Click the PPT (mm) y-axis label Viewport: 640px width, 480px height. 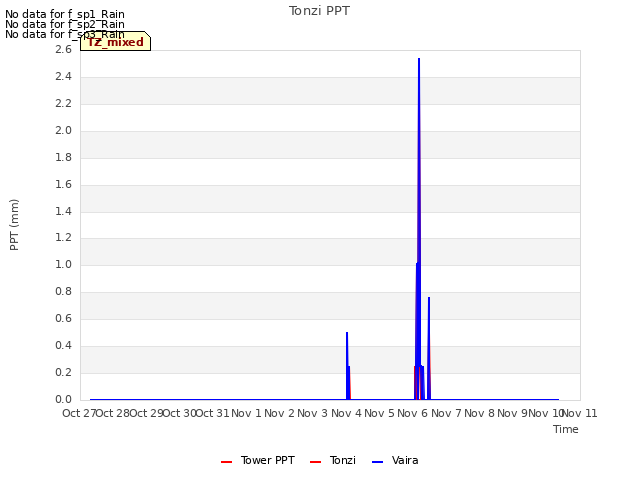(14, 224)
